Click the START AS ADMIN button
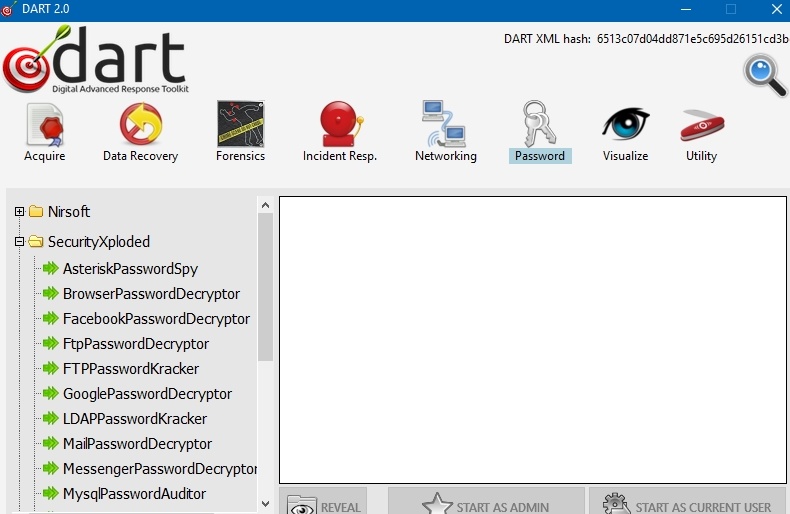Screen dimensions: 790x514 pyautogui.click(x=486, y=501)
